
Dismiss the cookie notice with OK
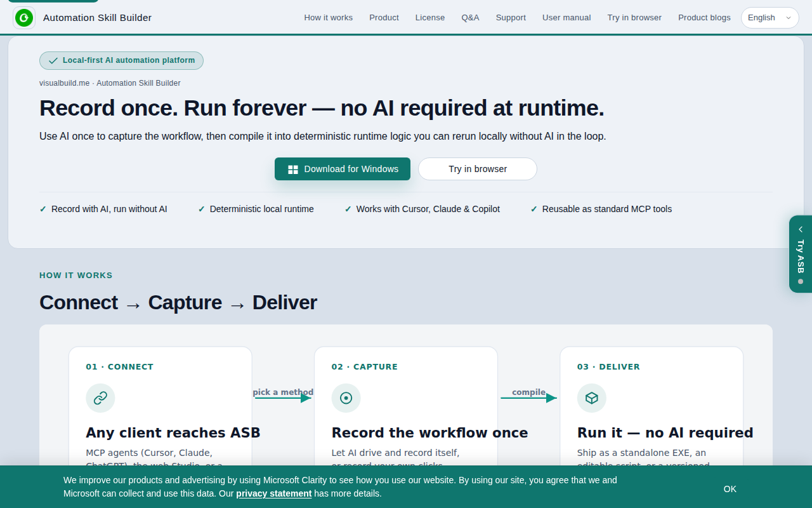730,489
